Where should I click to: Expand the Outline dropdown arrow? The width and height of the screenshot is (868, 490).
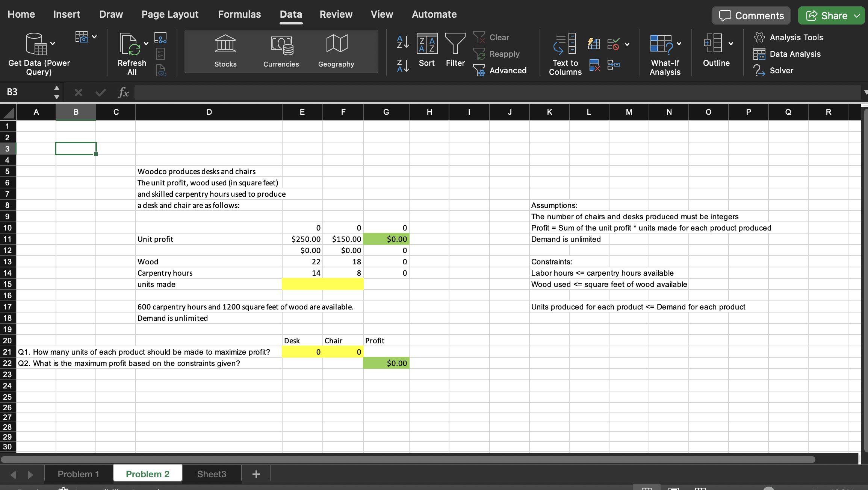pyautogui.click(x=730, y=43)
